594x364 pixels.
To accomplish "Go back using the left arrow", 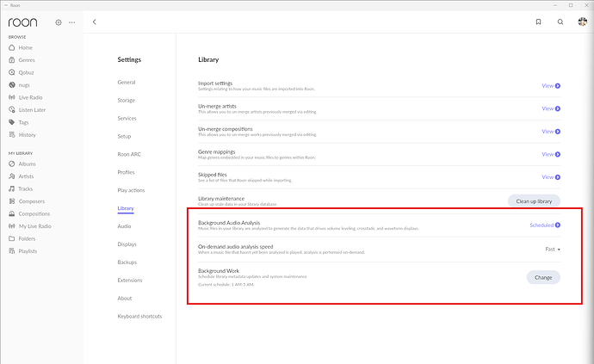I will click(95, 22).
